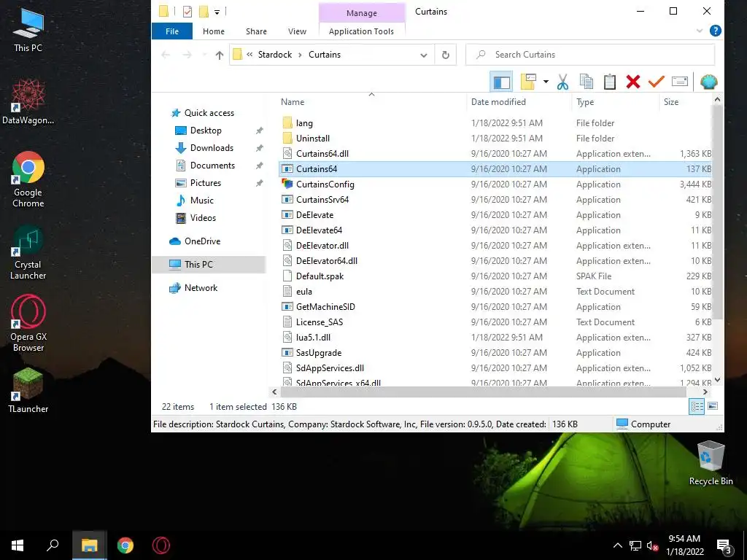Viewport: 747px width, 560px height.
Task: Click the New Folder quick access icon
Action: coord(204,12)
